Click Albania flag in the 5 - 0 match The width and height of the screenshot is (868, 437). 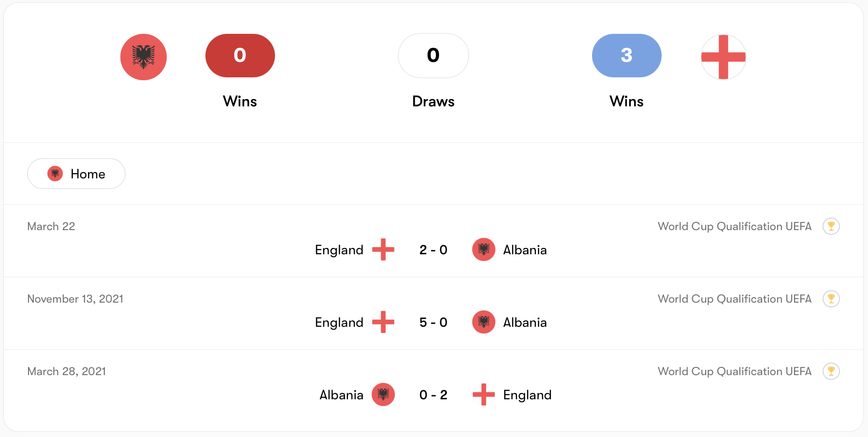(x=483, y=322)
